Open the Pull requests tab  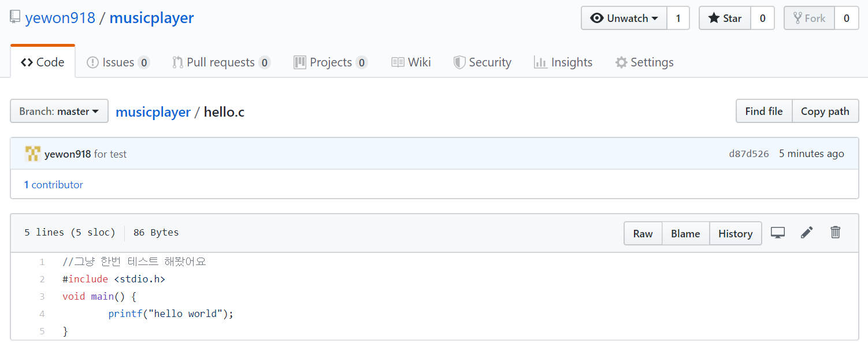pos(221,62)
